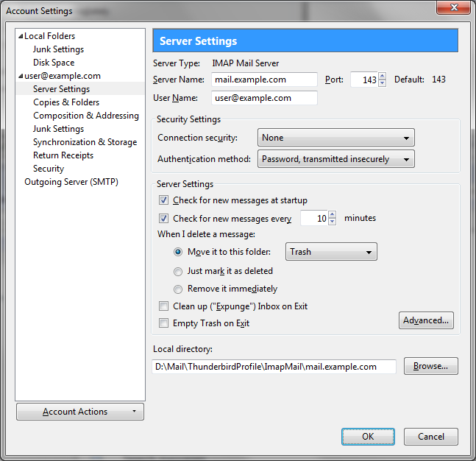The width and height of the screenshot is (476, 461).
Task: Disable Check for new messages every interval
Action: 163,219
